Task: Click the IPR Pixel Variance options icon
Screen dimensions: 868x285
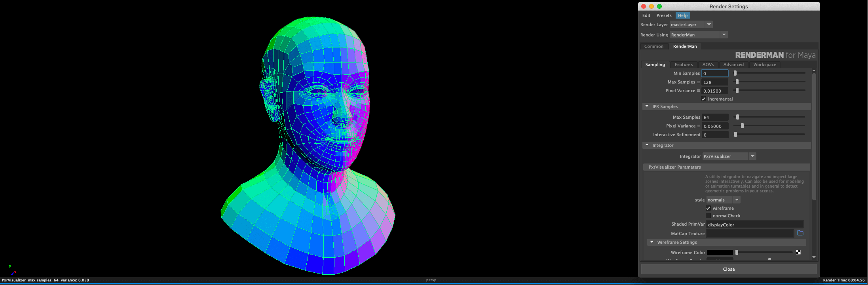Action: (699, 126)
